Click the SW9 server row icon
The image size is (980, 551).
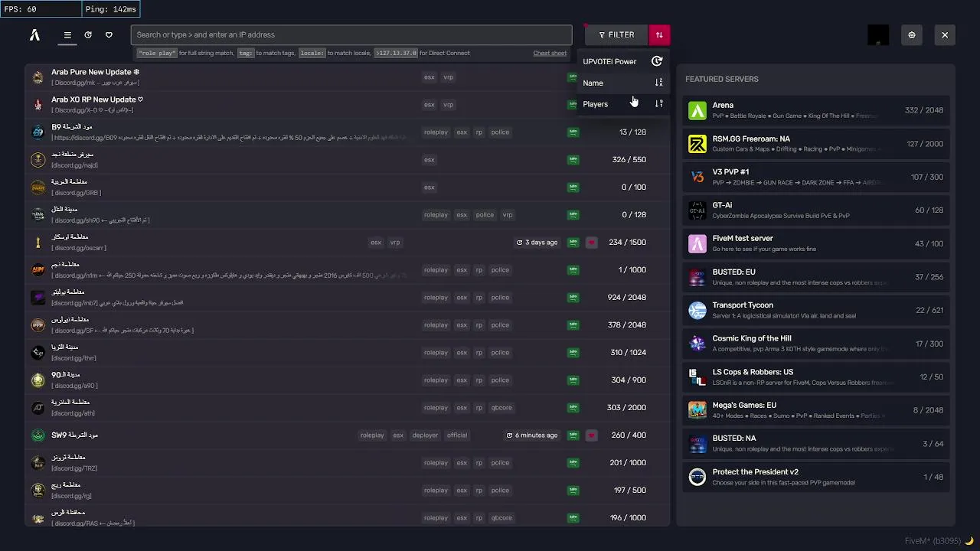[x=38, y=435]
